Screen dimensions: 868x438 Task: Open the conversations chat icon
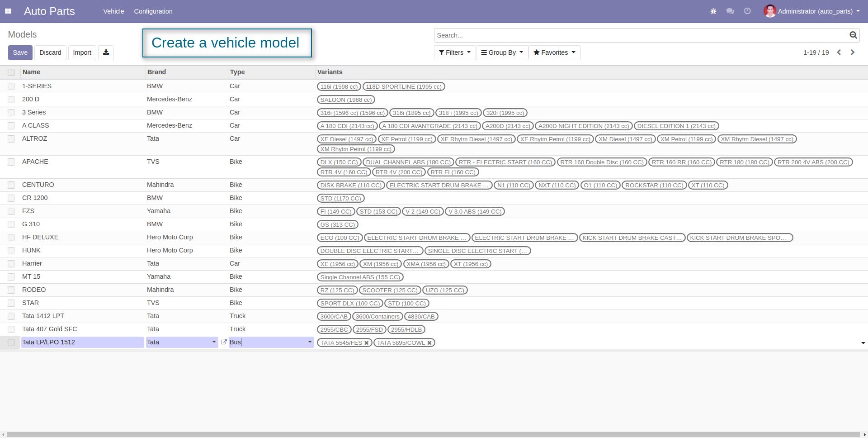730,11
